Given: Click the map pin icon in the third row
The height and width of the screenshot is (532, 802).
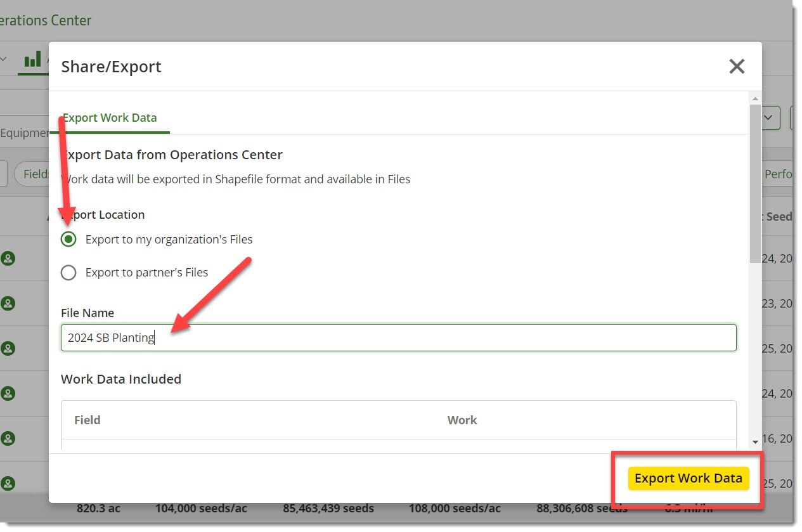Looking at the screenshot, I should 9,348.
